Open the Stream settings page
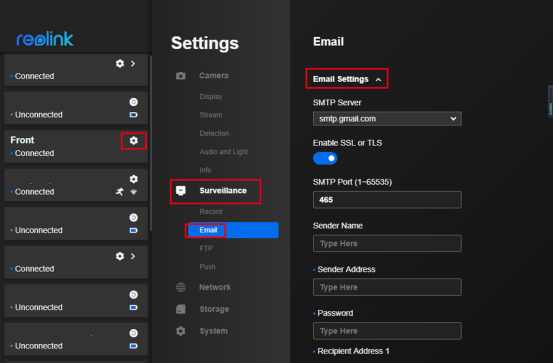The image size is (553, 363). 211,115
